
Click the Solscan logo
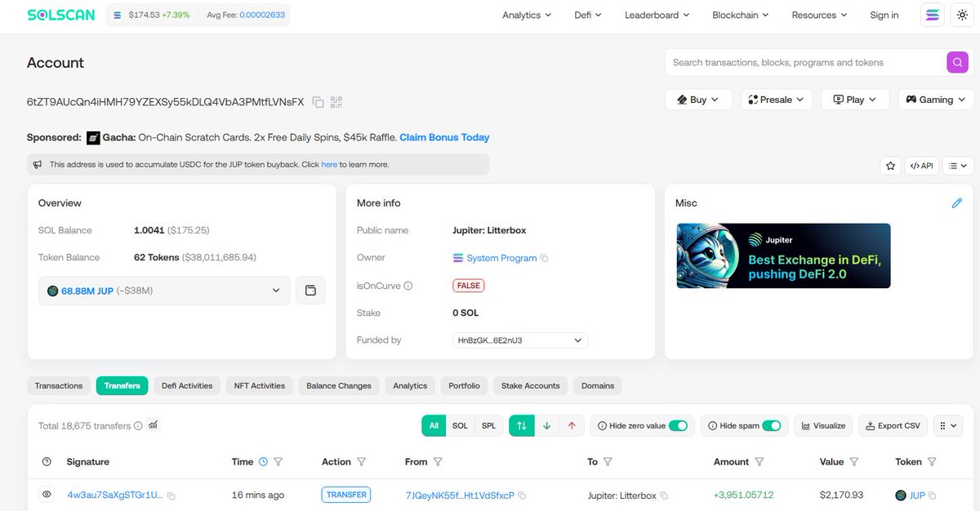coord(62,15)
